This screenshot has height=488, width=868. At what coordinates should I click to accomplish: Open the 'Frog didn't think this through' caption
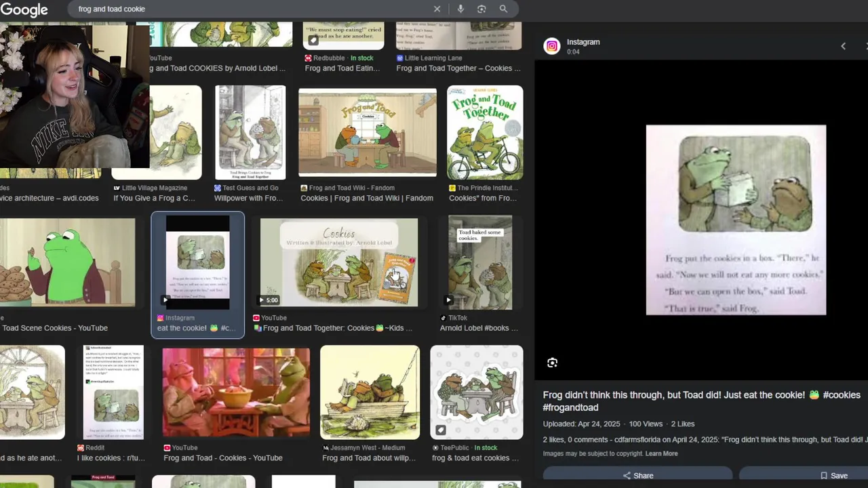point(701,401)
